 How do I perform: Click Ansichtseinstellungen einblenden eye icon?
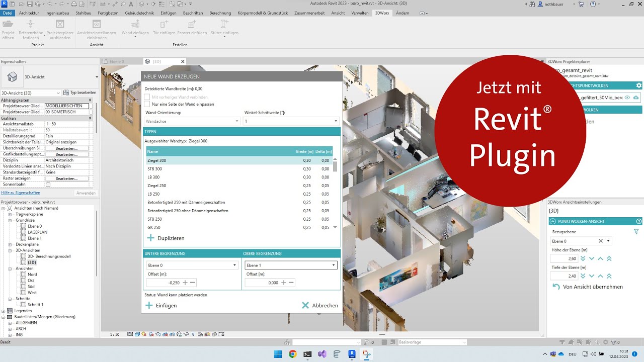97,24
